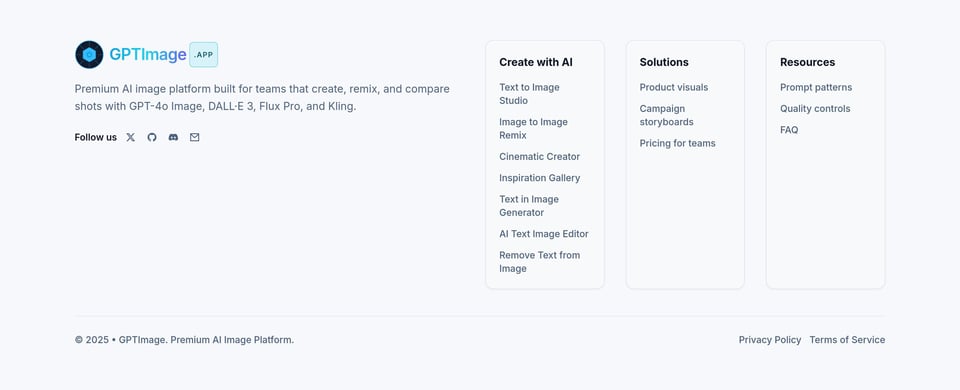Open Image to Image Remix link
Viewport: 960px width, 390px height.
tap(533, 129)
